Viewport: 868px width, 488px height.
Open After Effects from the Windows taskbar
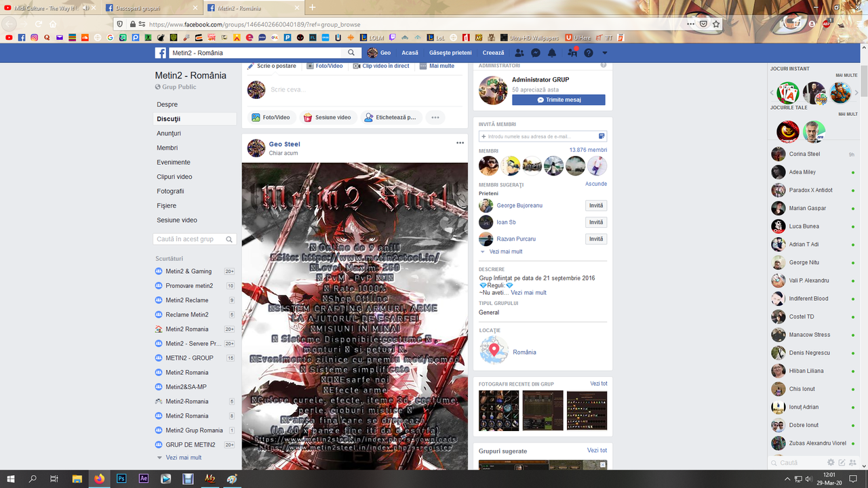pyautogui.click(x=143, y=479)
